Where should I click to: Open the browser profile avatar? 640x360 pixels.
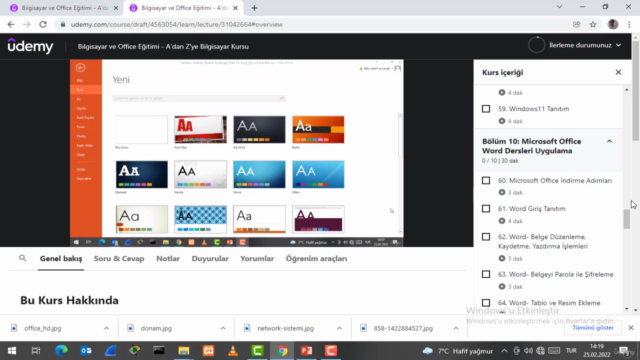pyautogui.click(x=613, y=24)
